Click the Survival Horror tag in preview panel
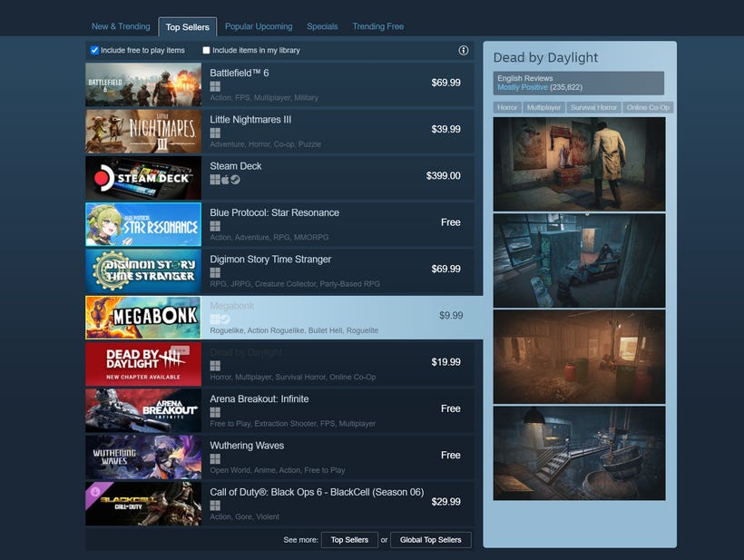This screenshot has width=744, height=560. click(x=593, y=107)
